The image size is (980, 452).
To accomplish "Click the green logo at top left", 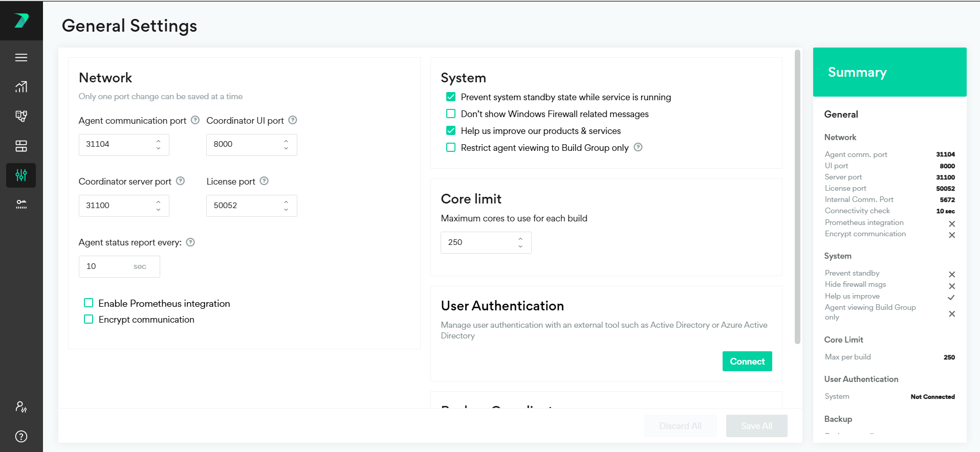I will (21, 20).
